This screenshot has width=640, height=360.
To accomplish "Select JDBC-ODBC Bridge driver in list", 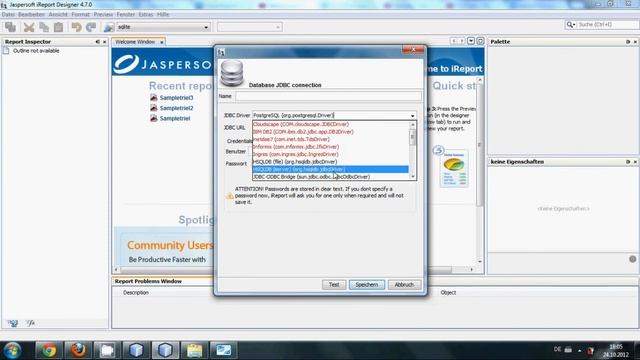I will point(330,177).
